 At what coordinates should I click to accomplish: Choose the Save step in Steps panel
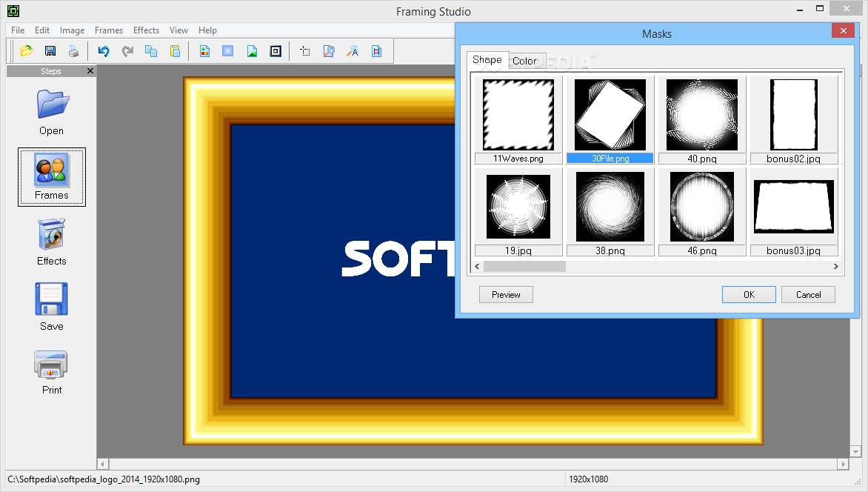(52, 307)
